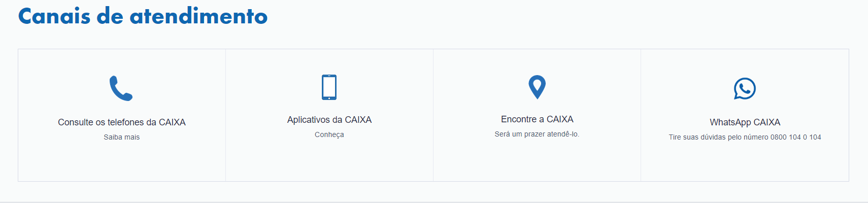Image resolution: width=868 pixels, height=203 pixels.
Task: Open the 'Aplicativos da CAIXA' link
Action: pos(329,120)
